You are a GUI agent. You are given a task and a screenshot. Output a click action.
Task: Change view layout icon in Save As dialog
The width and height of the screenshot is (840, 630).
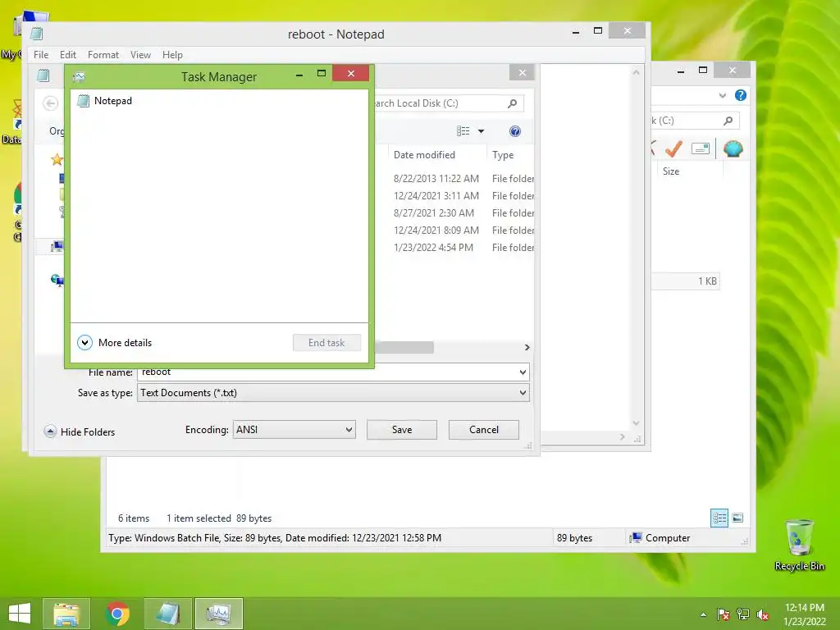point(463,131)
